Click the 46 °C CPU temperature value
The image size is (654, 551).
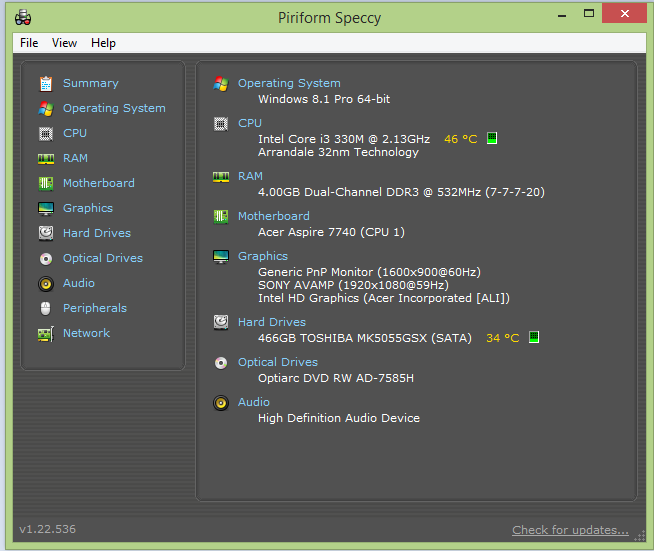pos(460,139)
